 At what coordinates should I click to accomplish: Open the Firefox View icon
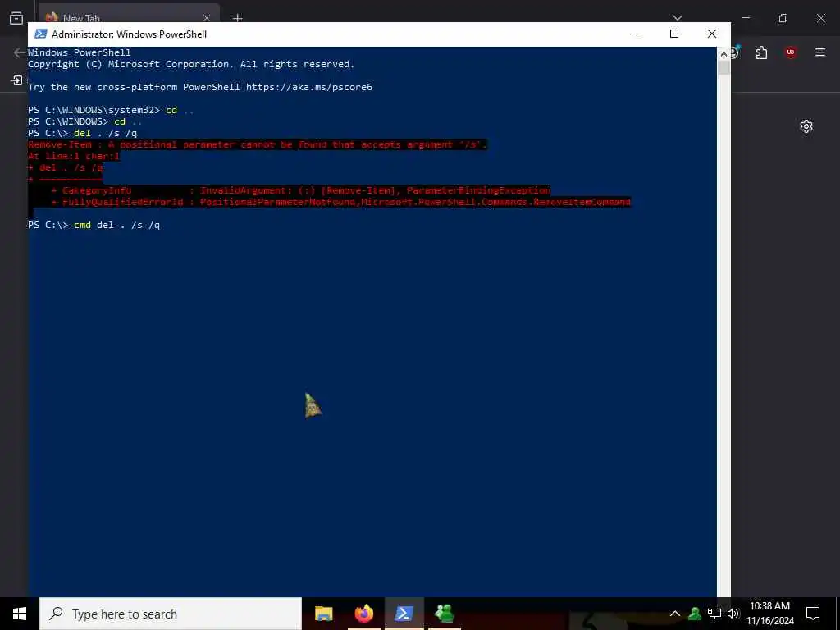16,18
